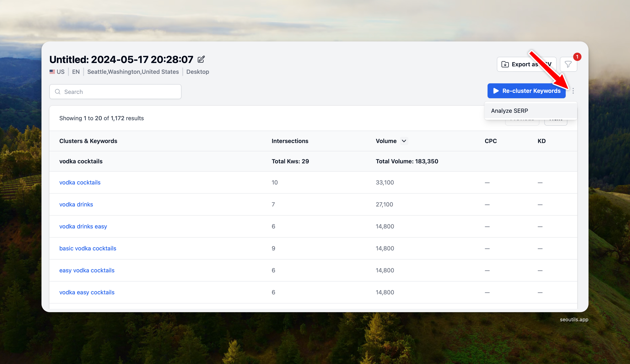
Task: Expand the Volume sort dropdown chevron
Action: [404, 141]
